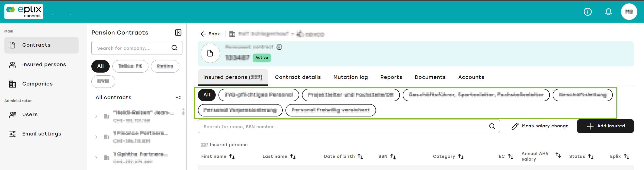Click the eplix connect logo
This screenshot has width=644, height=170.
24,12
